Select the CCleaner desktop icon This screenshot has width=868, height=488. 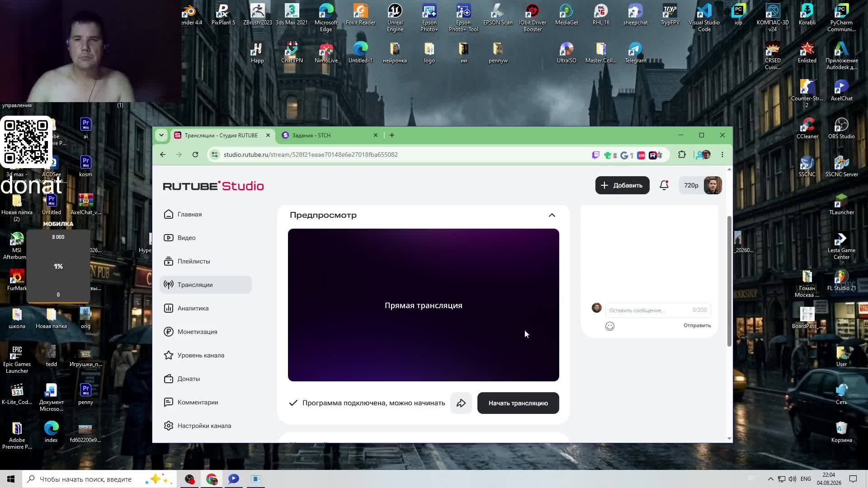point(807,128)
